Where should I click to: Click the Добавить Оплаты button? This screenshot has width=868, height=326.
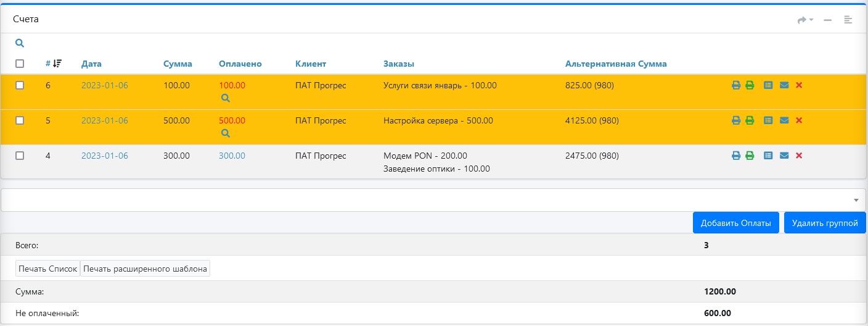pos(735,223)
